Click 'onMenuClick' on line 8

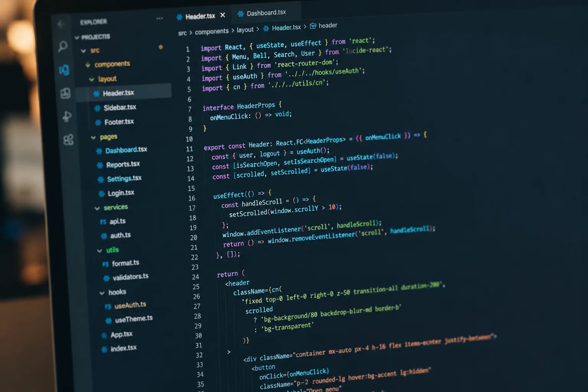coord(230,117)
